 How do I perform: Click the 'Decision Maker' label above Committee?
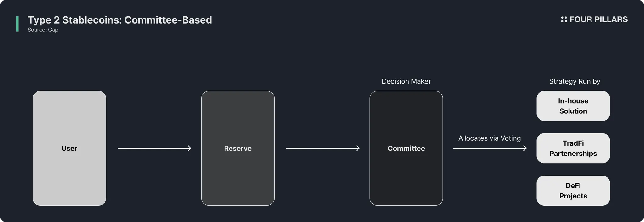406,81
